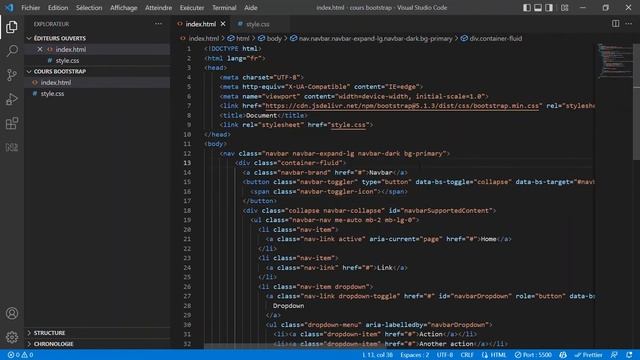Open editor more actions ellipsis
Screen dimensions: 640x360
click(x=629, y=24)
